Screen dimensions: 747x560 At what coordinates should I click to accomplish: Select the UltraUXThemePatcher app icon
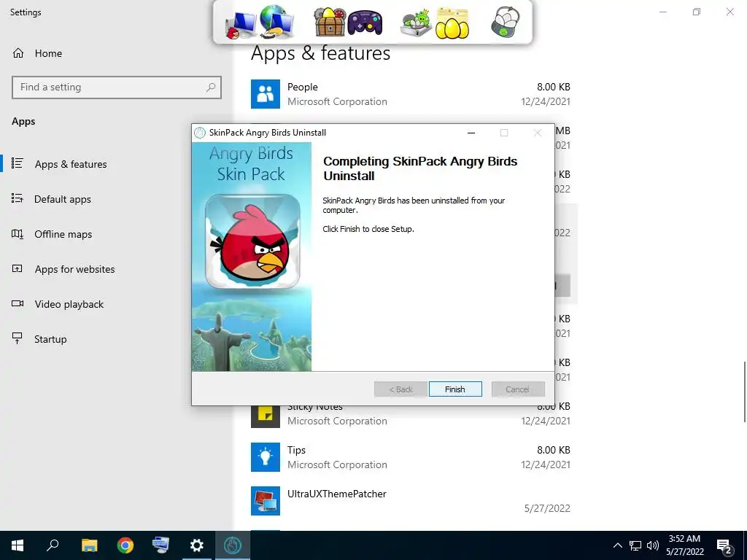(x=266, y=501)
